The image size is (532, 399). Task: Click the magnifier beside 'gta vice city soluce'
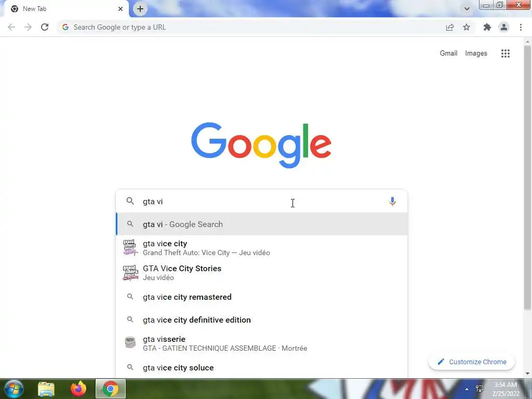(x=130, y=367)
